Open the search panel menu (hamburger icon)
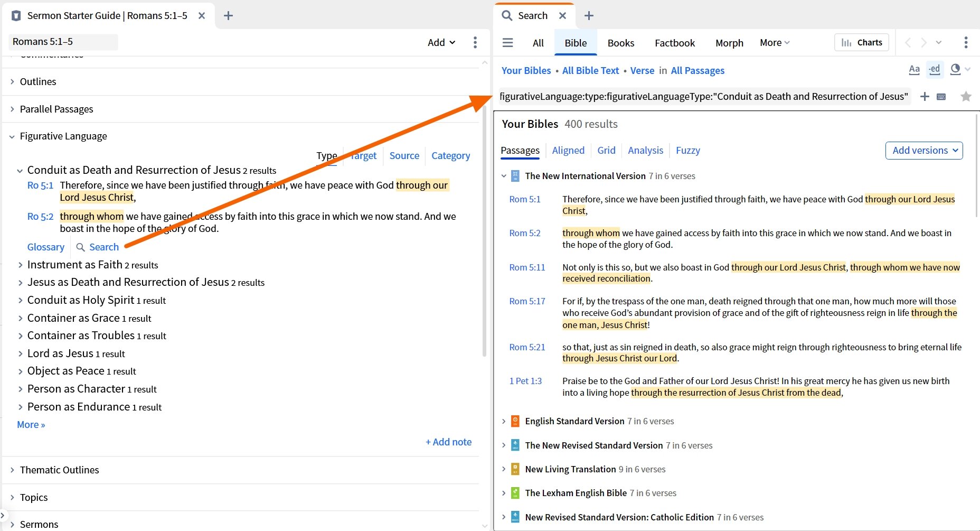The height and width of the screenshot is (531, 980). (x=507, y=43)
